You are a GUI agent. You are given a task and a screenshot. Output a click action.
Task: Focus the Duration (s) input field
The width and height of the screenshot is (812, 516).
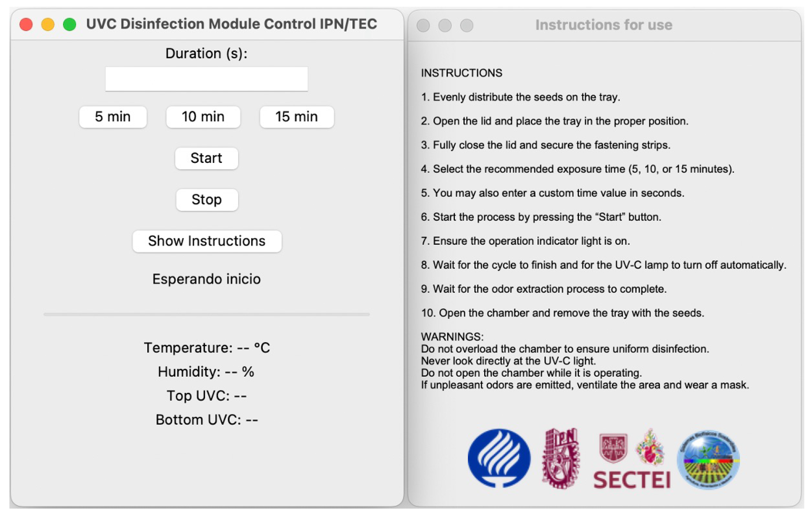[x=206, y=79]
